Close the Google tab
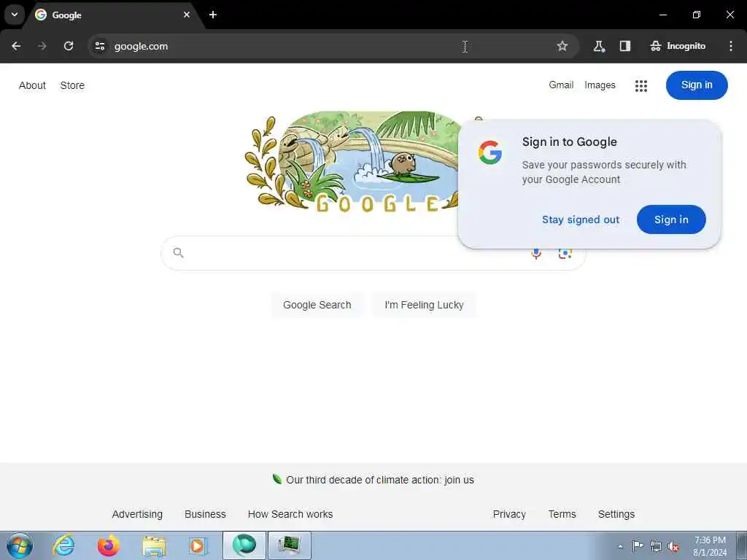 coord(187,15)
